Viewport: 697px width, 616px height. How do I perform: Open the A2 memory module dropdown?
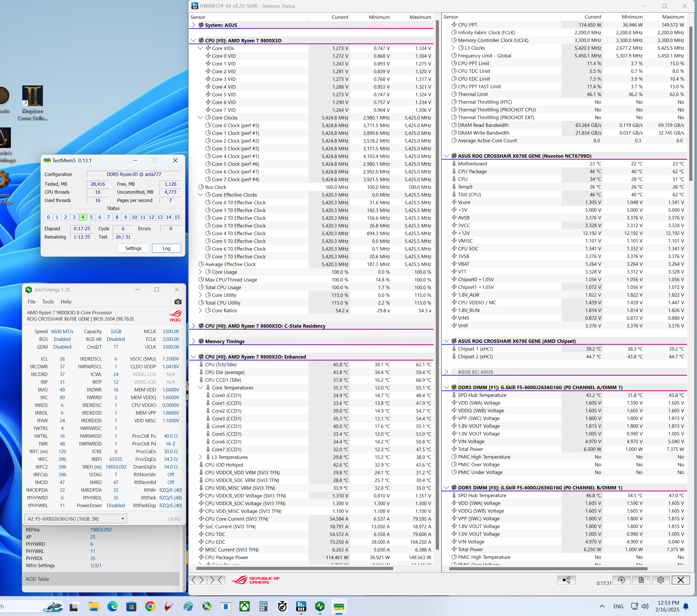click(x=75, y=519)
